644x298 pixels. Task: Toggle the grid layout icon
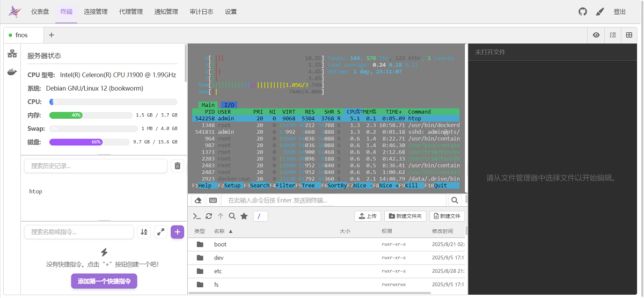tap(629, 35)
